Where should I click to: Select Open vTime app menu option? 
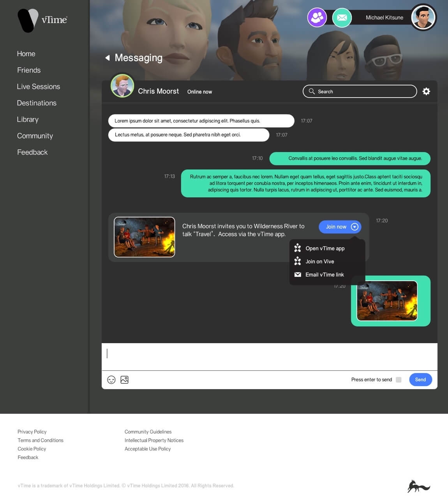pos(327,248)
